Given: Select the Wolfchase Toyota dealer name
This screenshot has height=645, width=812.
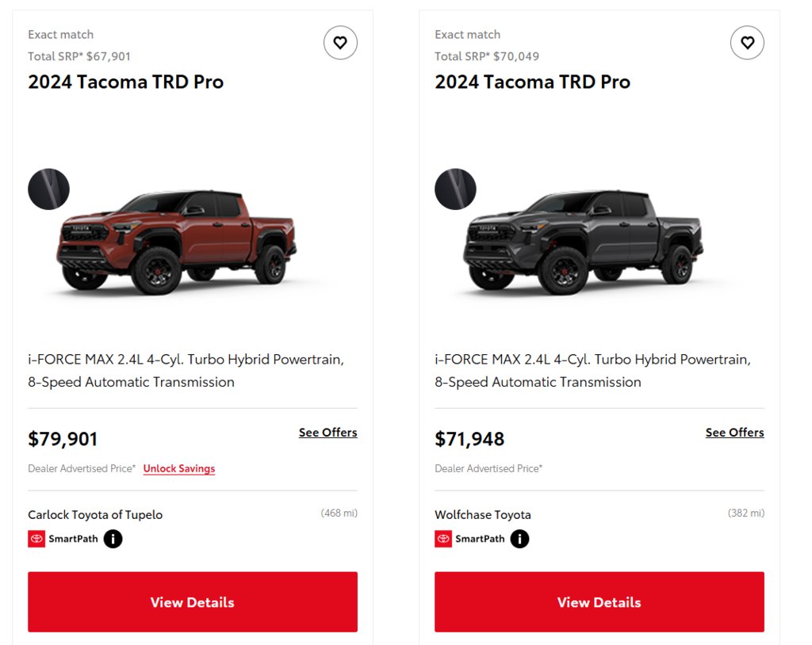Looking at the screenshot, I should click(483, 514).
